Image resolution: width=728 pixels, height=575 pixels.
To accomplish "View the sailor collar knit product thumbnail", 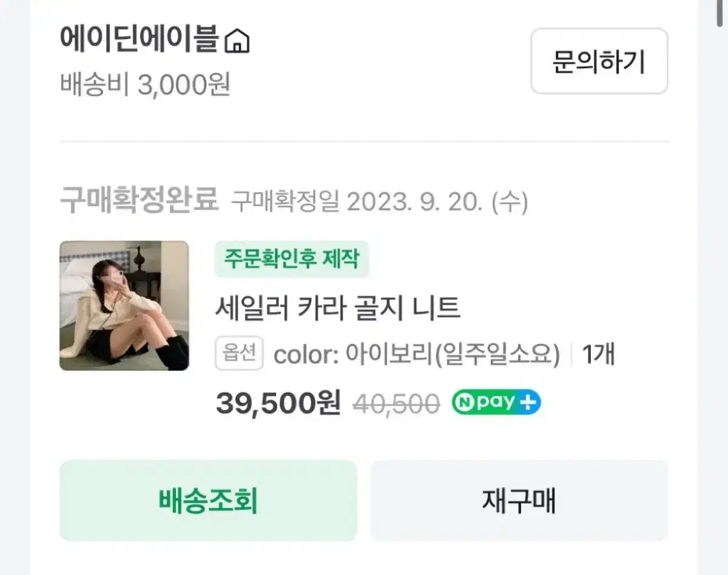I will point(124,305).
